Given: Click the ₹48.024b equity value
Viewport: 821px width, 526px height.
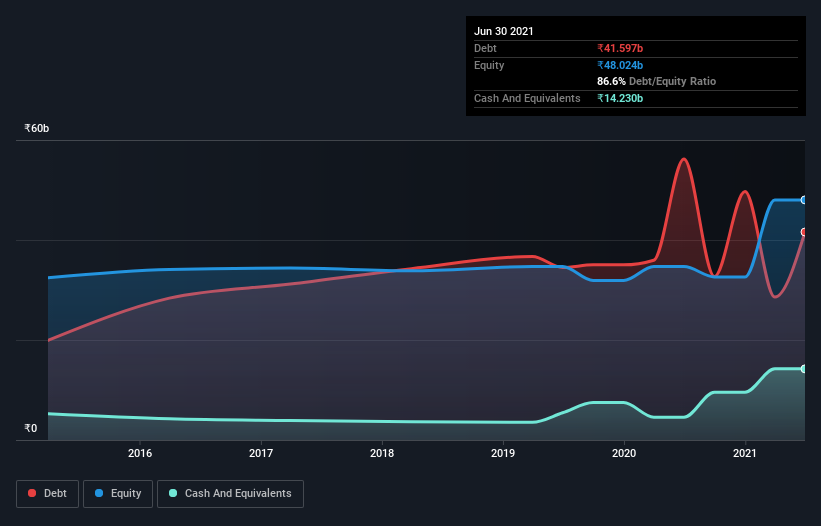Looking at the screenshot, I should click(x=620, y=65).
